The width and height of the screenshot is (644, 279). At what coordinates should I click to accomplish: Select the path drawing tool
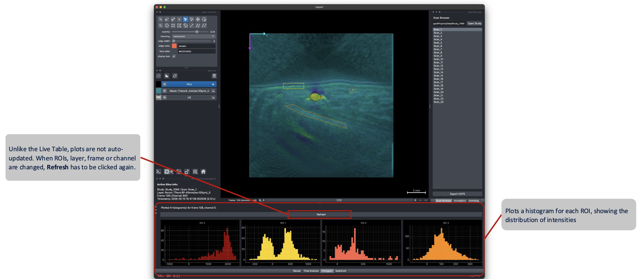198,25
